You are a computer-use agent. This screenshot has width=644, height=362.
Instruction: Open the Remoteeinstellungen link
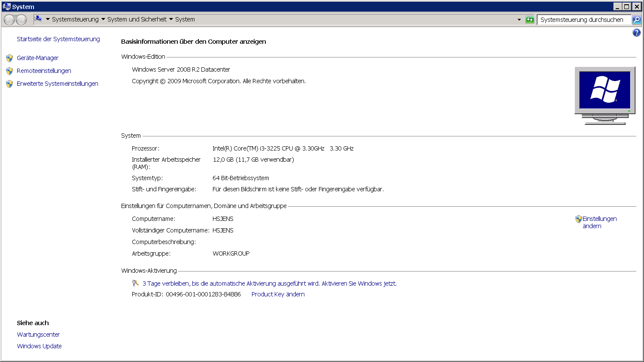point(44,71)
